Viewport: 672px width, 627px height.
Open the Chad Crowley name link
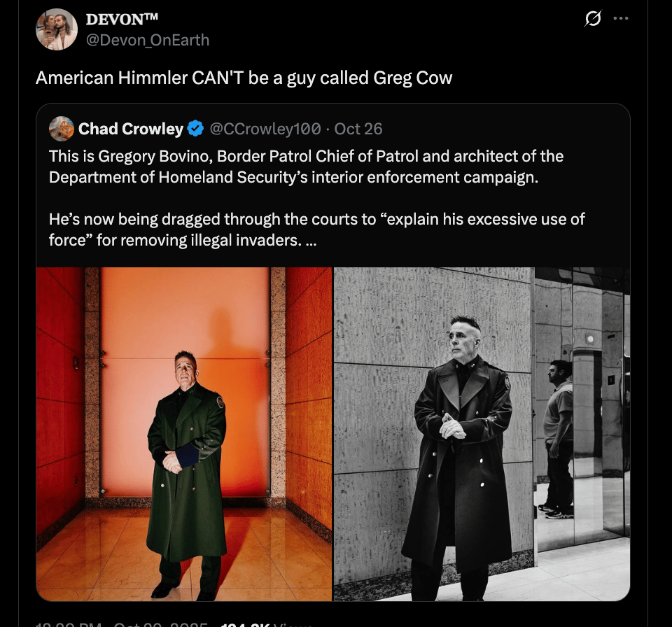(131, 129)
